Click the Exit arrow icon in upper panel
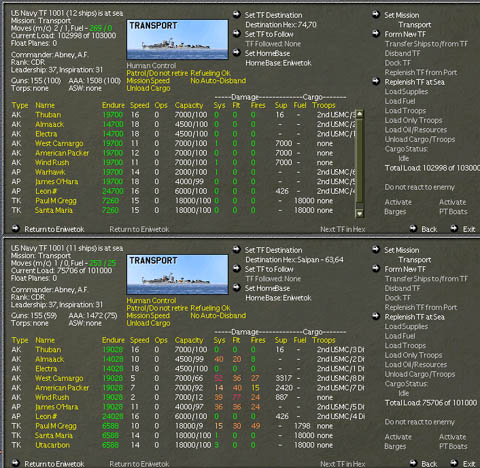 pos(454,228)
